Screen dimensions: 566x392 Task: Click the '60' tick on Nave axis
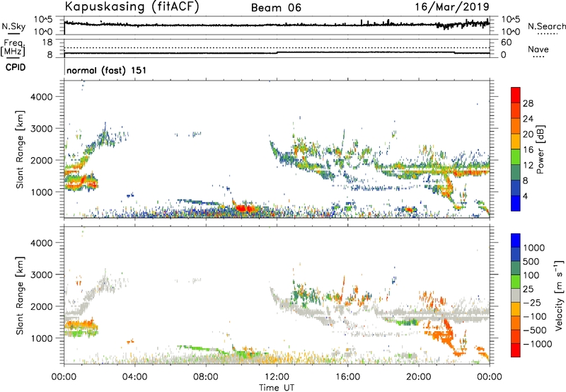click(x=507, y=42)
